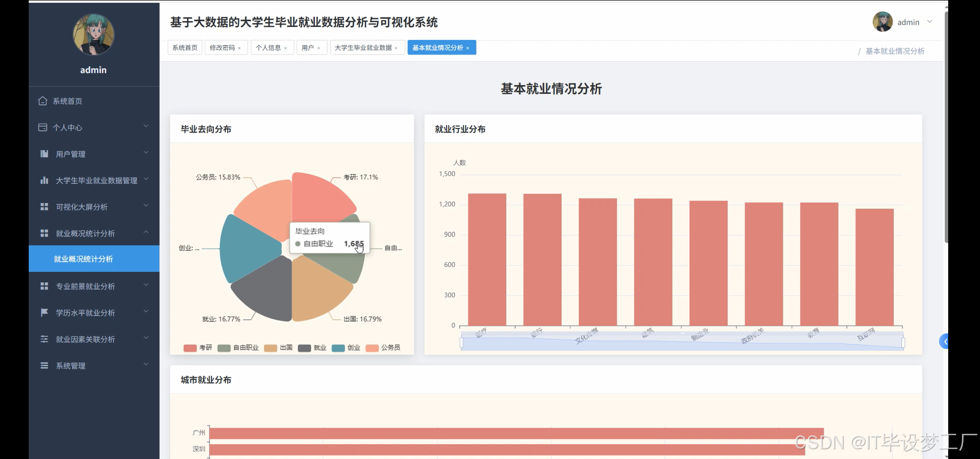
Task: Expand the 可视化大屏分析 chevron
Action: click(146, 205)
